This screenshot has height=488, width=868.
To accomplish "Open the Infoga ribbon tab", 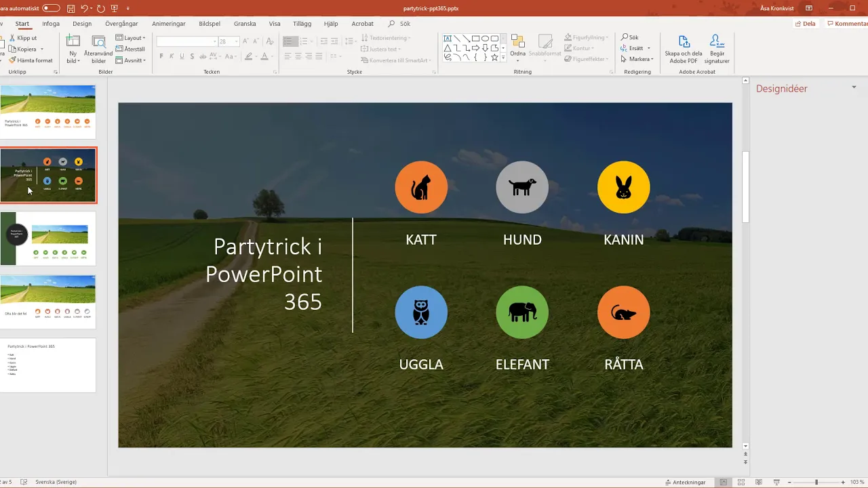I will [x=51, y=24].
